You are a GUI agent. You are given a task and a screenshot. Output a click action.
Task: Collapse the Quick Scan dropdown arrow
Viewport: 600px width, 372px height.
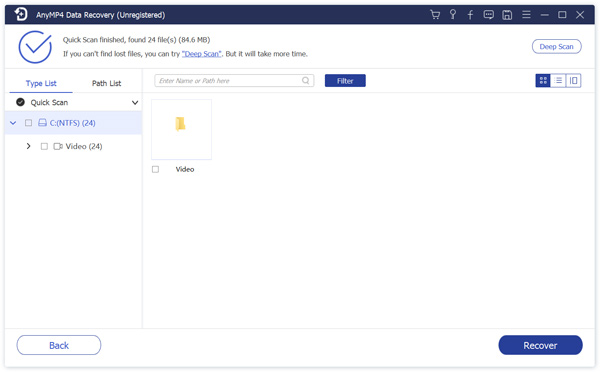pos(135,103)
